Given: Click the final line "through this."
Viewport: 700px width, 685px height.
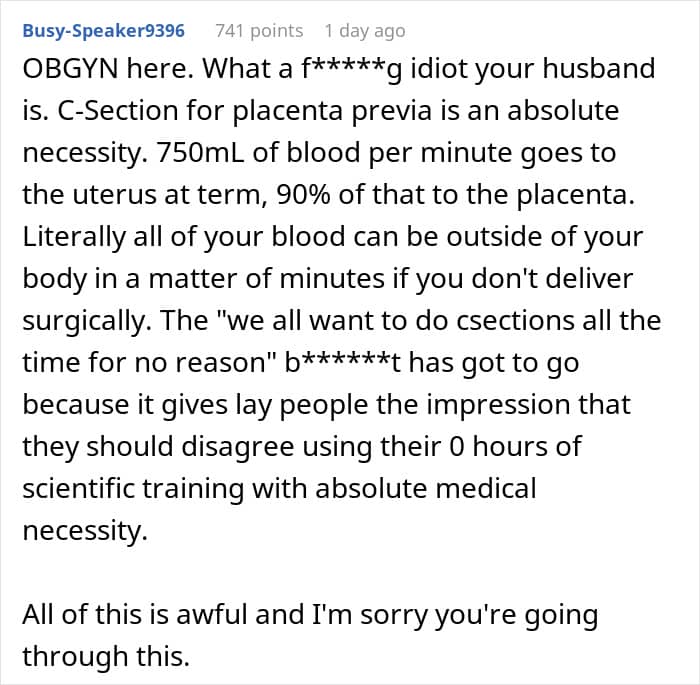Looking at the screenshot, I should tap(106, 657).
